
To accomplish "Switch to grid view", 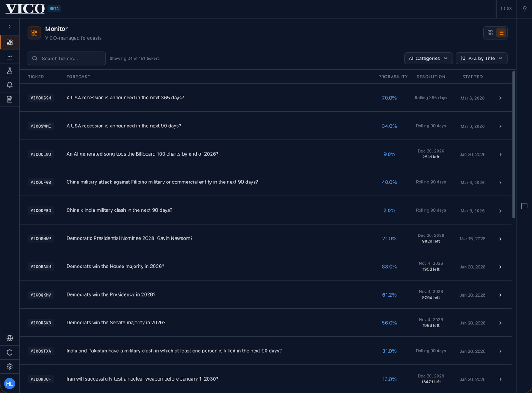I will point(490,33).
